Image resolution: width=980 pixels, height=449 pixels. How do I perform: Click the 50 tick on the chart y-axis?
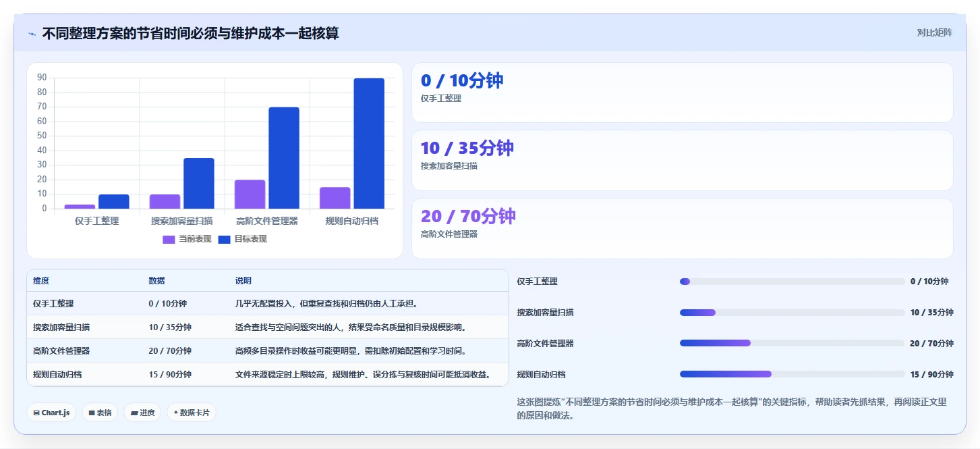pos(42,136)
